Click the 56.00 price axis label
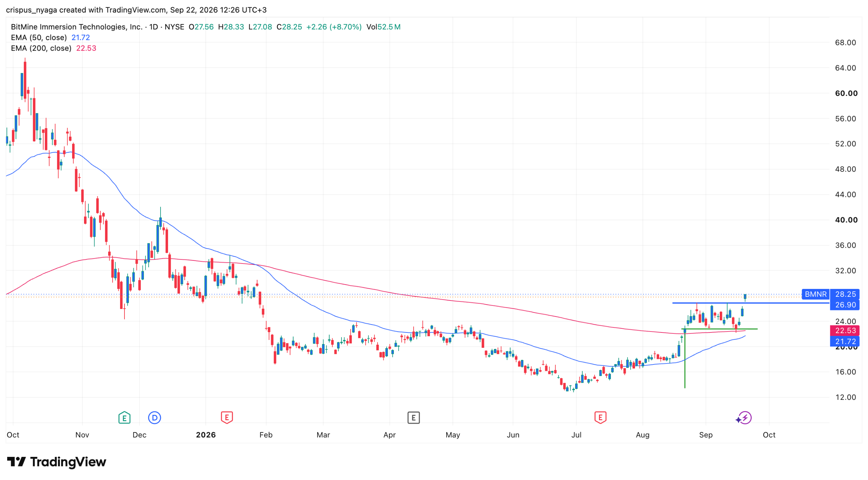 [845, 119]
